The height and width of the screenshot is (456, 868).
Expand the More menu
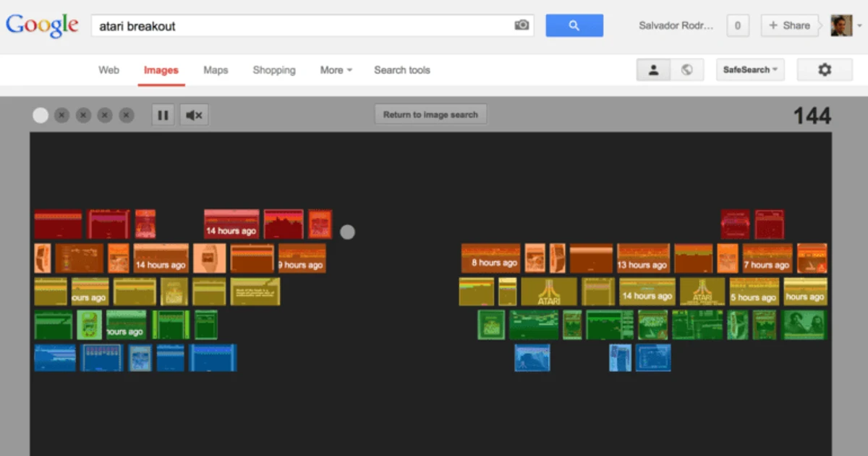(x=336, y=70)
